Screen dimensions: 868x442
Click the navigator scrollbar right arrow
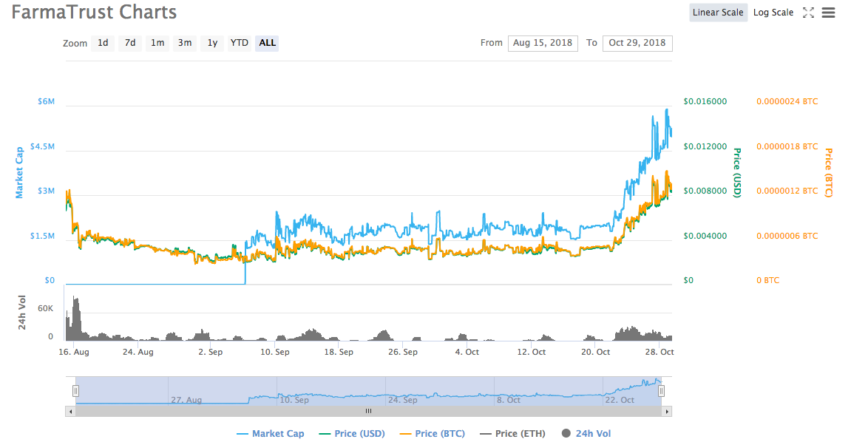(667, 412)
